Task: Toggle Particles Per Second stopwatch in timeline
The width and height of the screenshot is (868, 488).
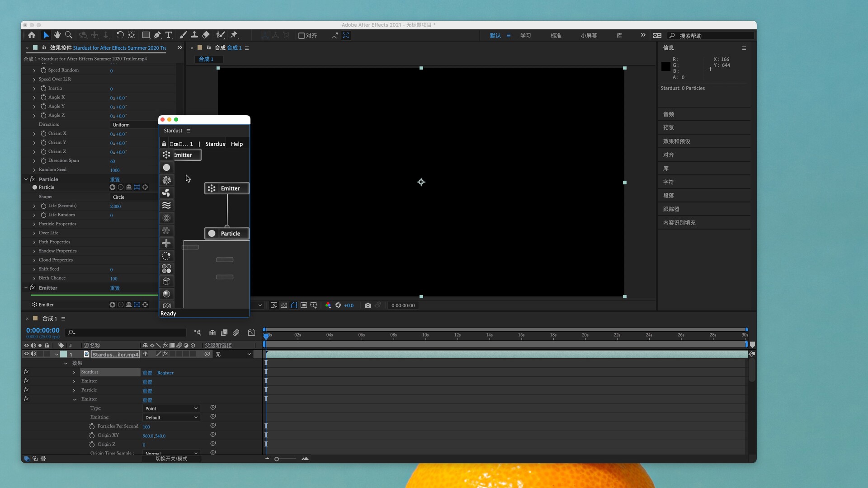Action: (92, 426)
